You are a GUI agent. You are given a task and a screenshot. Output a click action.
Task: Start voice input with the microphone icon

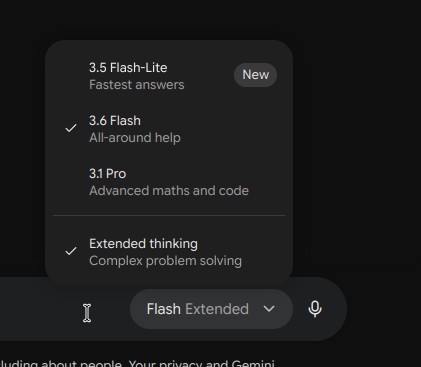click(315, 309)
